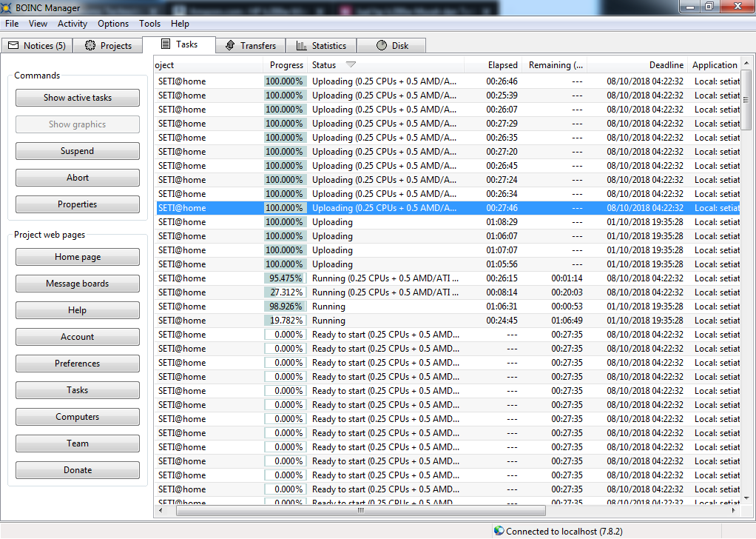
Task: Sort by the Progress column header
Action: pyautogui.click(x=286, y=64)
